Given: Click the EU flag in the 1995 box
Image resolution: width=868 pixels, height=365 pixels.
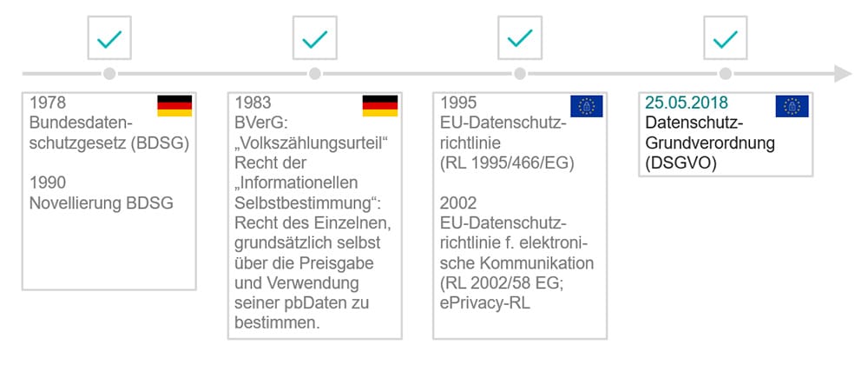Looking at the screenshot, I should point(587,106).
